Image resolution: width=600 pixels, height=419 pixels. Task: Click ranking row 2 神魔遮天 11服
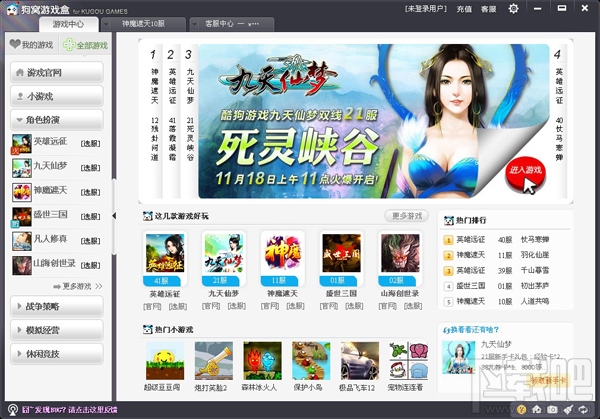coord(496,255)
